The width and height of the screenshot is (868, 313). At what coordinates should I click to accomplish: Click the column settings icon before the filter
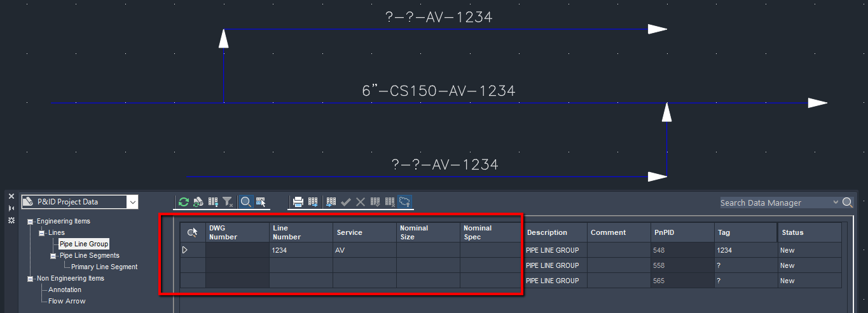point(213,202)
